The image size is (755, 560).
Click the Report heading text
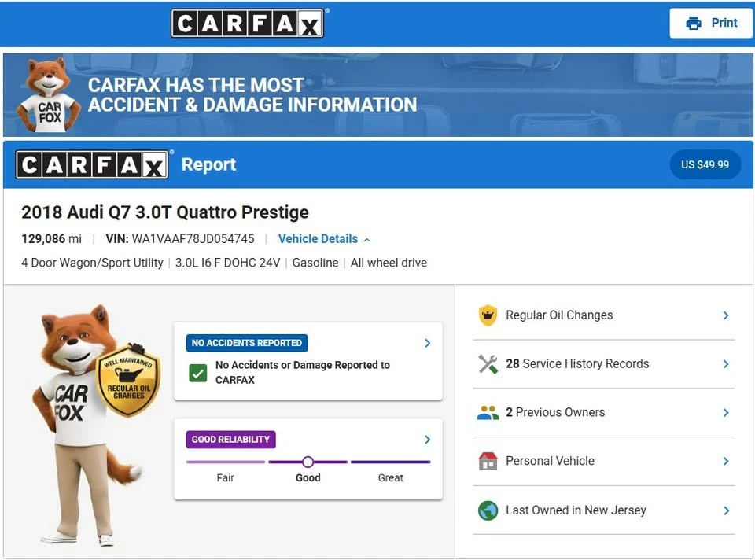[x=208, y=164]
